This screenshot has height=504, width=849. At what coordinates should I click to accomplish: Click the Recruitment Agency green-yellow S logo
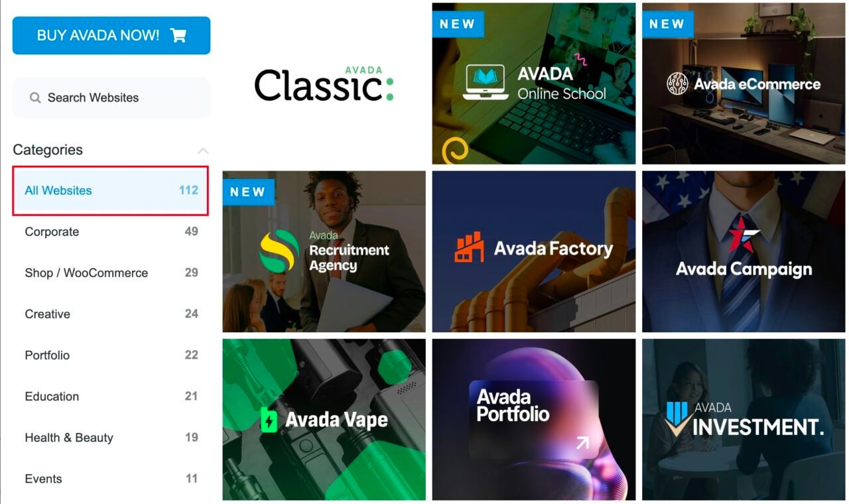point(279,251)
